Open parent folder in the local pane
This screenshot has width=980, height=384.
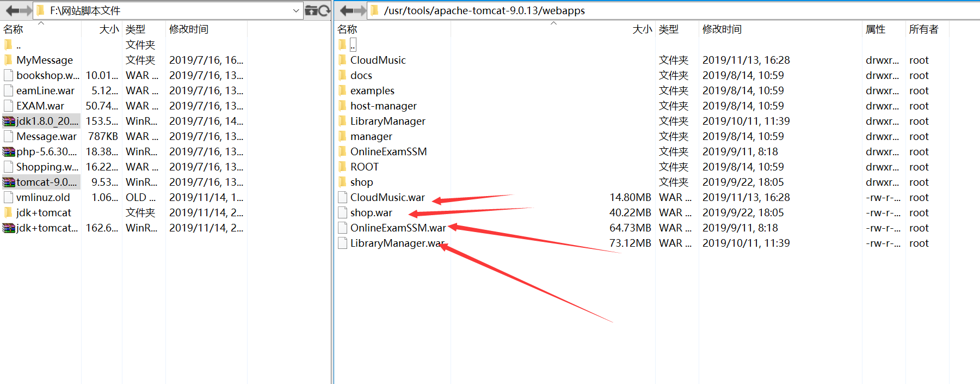[x=311, y=10]
